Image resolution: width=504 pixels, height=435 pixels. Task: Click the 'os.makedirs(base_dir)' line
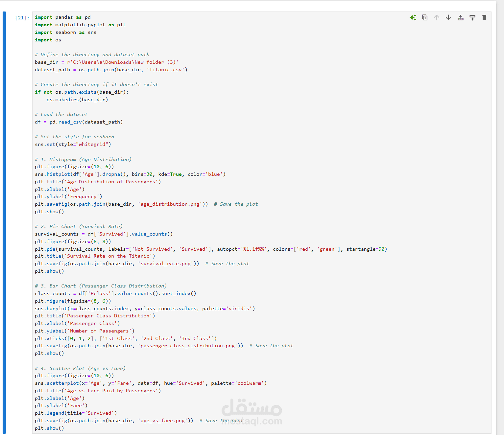77,100
